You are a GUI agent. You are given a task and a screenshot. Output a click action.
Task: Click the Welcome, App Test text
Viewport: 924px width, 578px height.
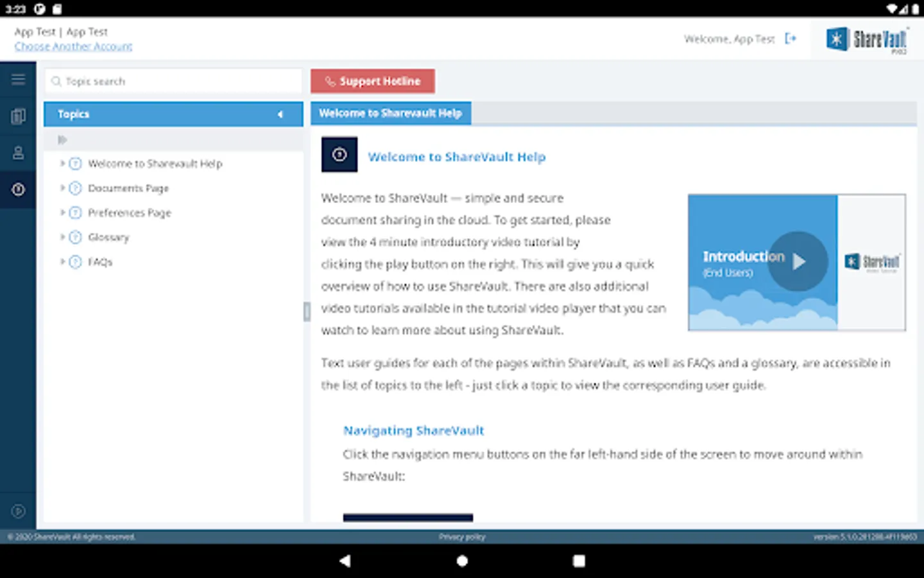[x=730, y=39]
